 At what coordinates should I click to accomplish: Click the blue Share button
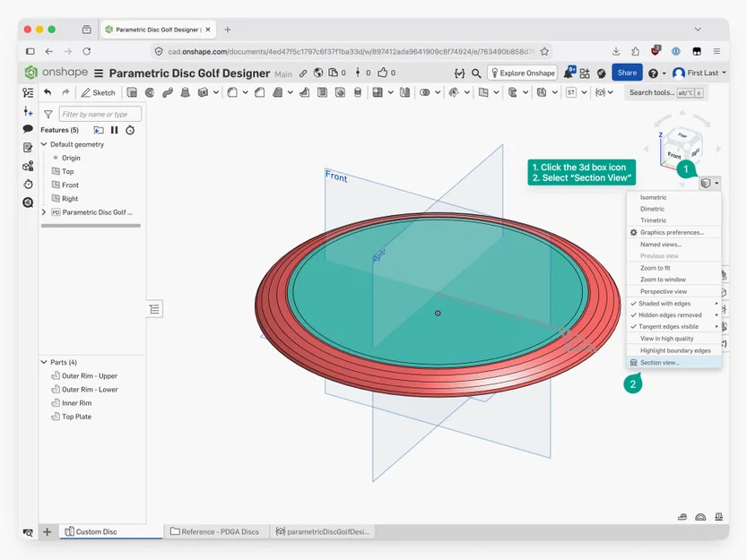(627, 73)
